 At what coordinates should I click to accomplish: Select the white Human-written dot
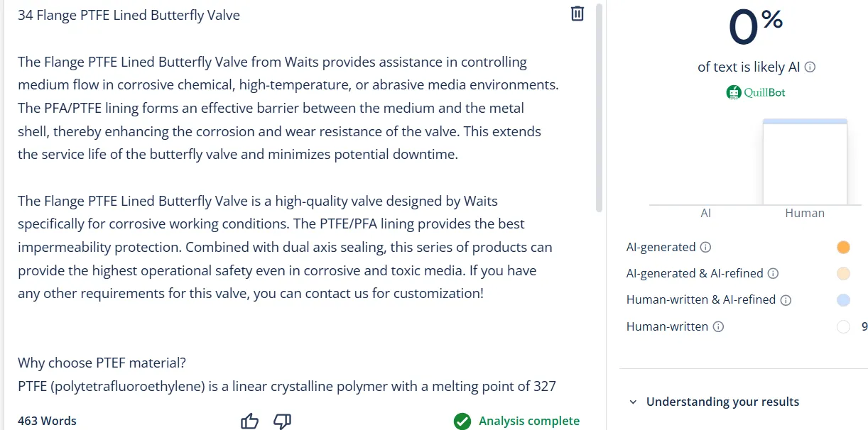[x=843, y=327]
